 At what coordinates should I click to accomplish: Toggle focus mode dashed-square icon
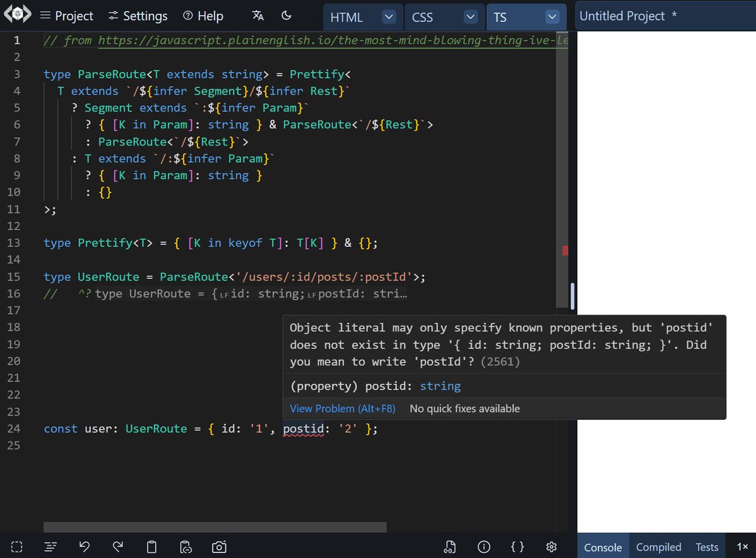click(x=17, y=547)
